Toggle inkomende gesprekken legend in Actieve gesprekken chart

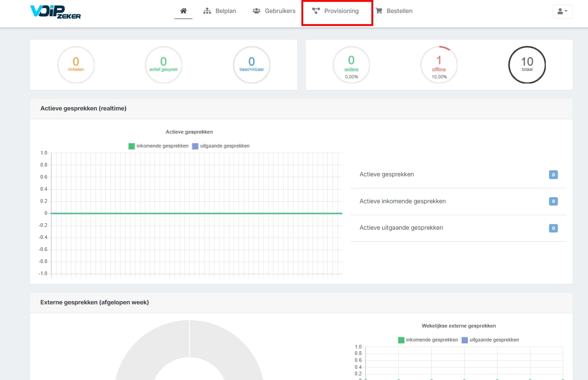(x=159, y=146)
